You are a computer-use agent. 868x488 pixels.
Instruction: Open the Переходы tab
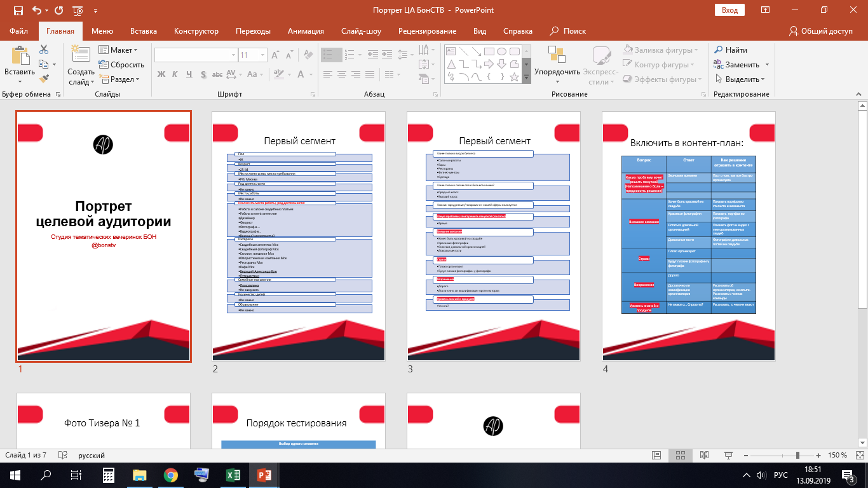[253, 31]
